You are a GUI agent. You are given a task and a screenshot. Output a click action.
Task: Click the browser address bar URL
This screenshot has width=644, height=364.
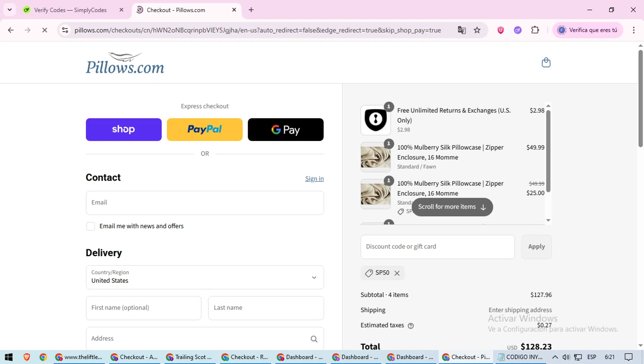(258, 30)
